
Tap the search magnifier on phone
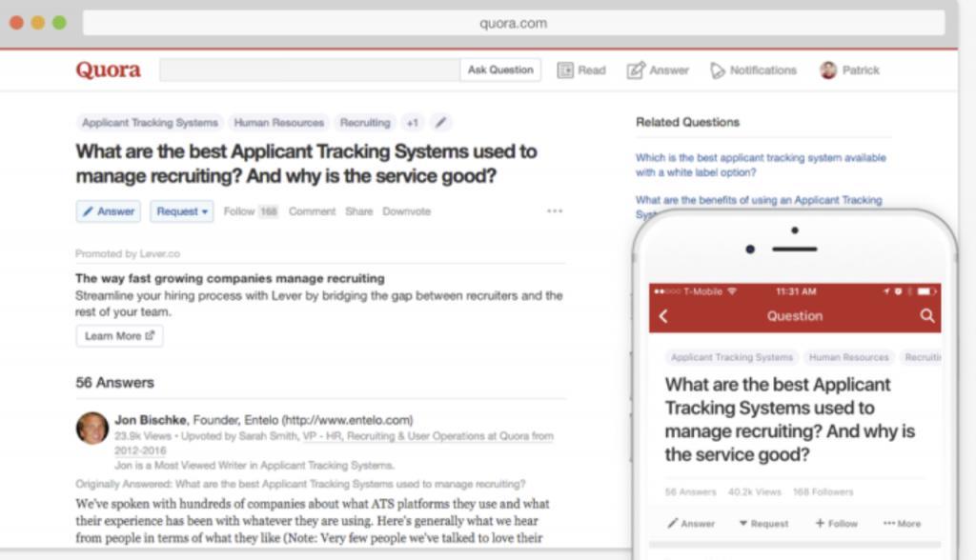pyautogui.click(x=927, y=316)
